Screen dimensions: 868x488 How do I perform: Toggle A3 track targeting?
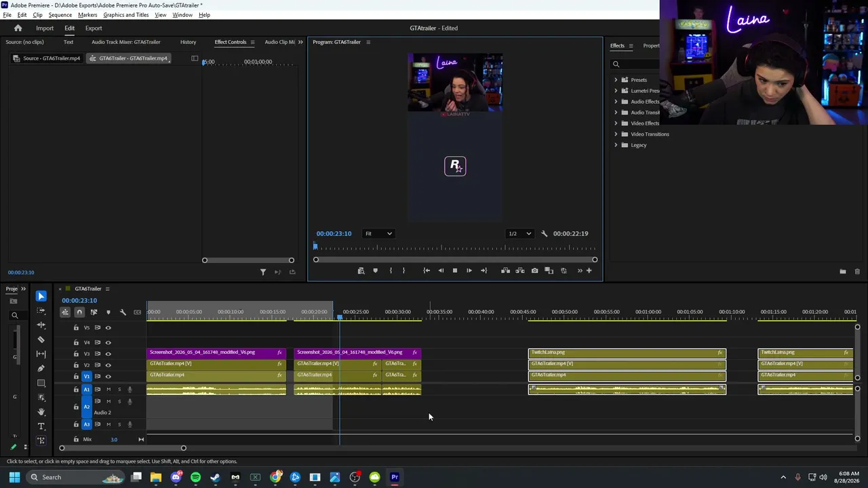click(x=86, y=425)
